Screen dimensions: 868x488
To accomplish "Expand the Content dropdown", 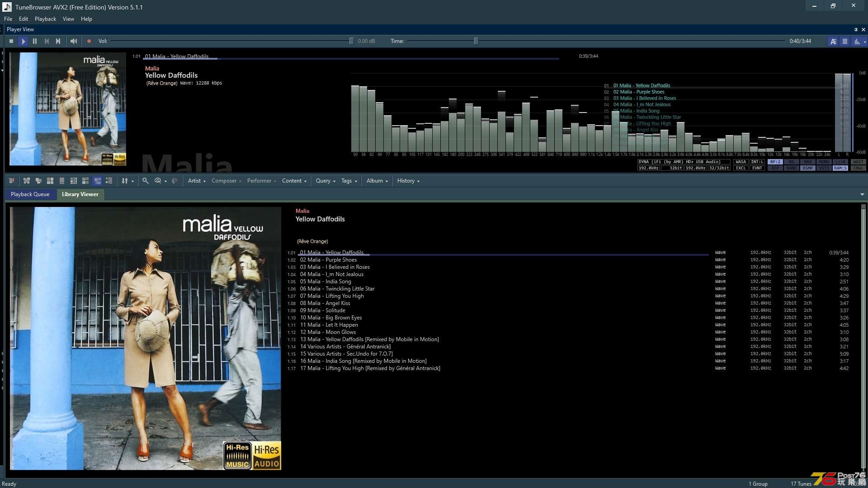I will click(x=294, y=181).
